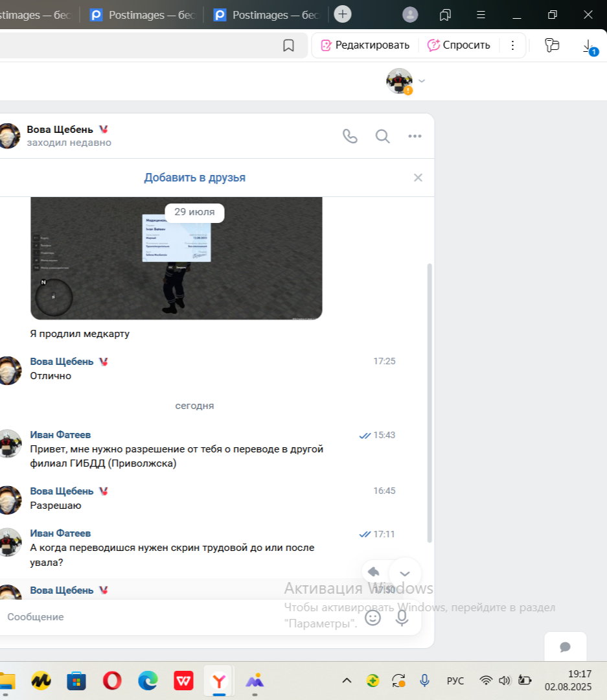Click the Добавить в друзья link
This screenshot has width=607, height=700.
(x=194, y=178)
